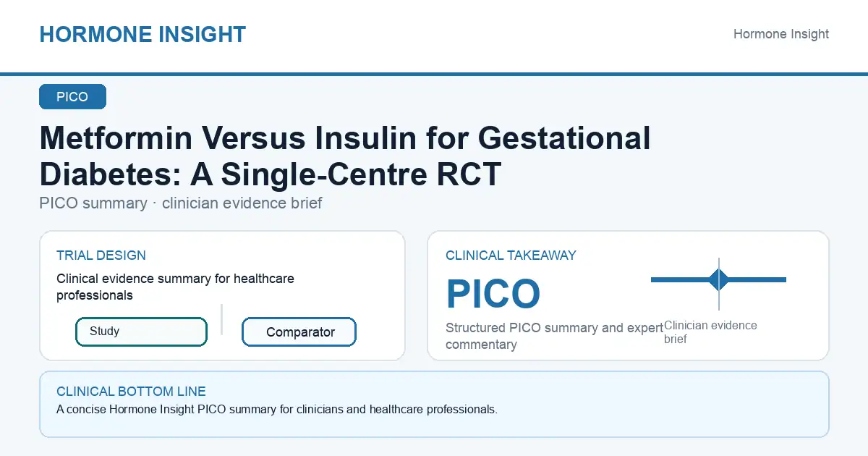This screenshot has width=868, height=456.
Task: Click the Study pill button
Action: (x=141, y=332)
